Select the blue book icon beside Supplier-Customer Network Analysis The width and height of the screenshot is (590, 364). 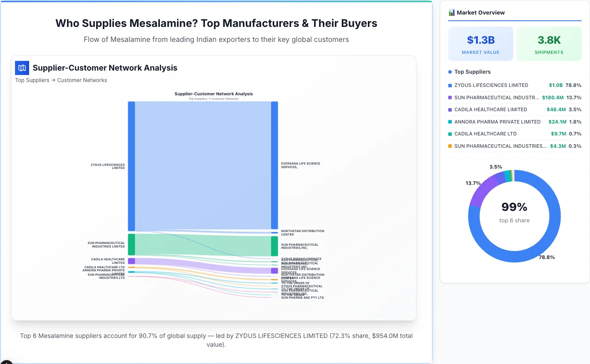pos(22,68)
